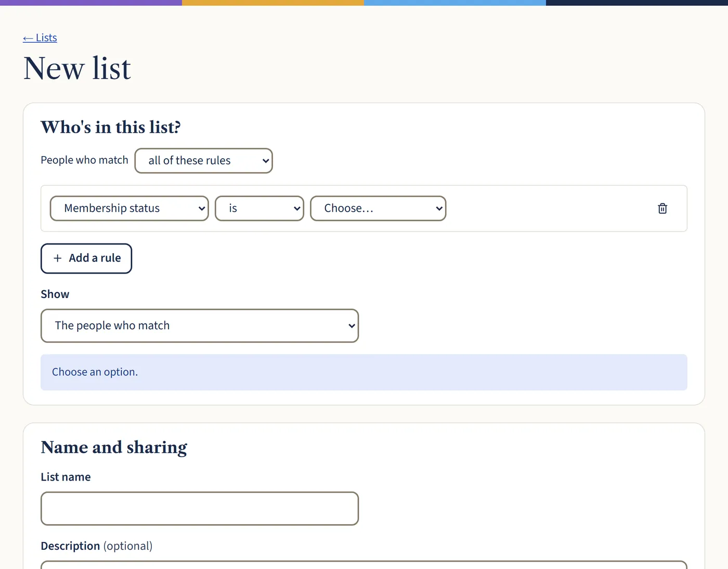
Task: Click the 'Description (optional)' label
Action: (97, 546)
